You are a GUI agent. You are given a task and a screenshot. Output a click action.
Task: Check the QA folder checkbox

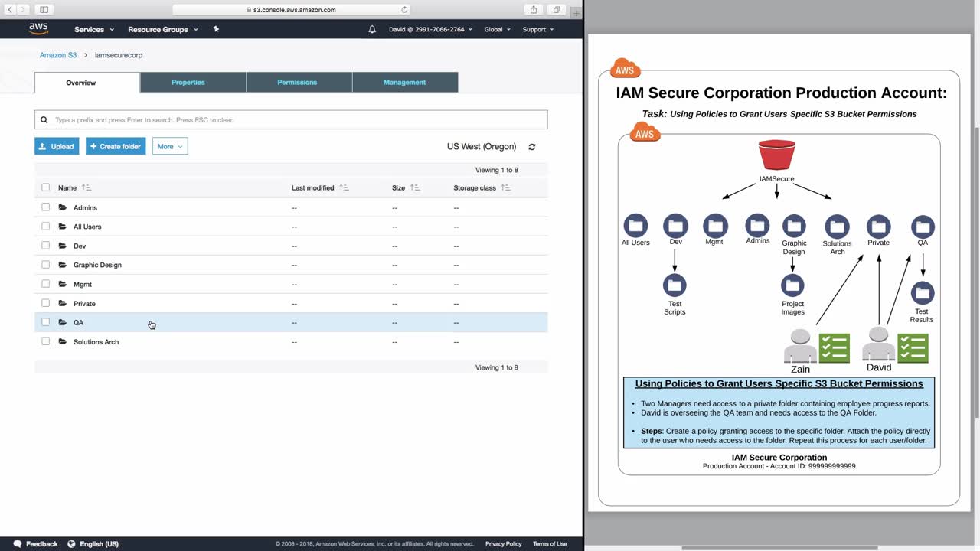coord(45,322)
